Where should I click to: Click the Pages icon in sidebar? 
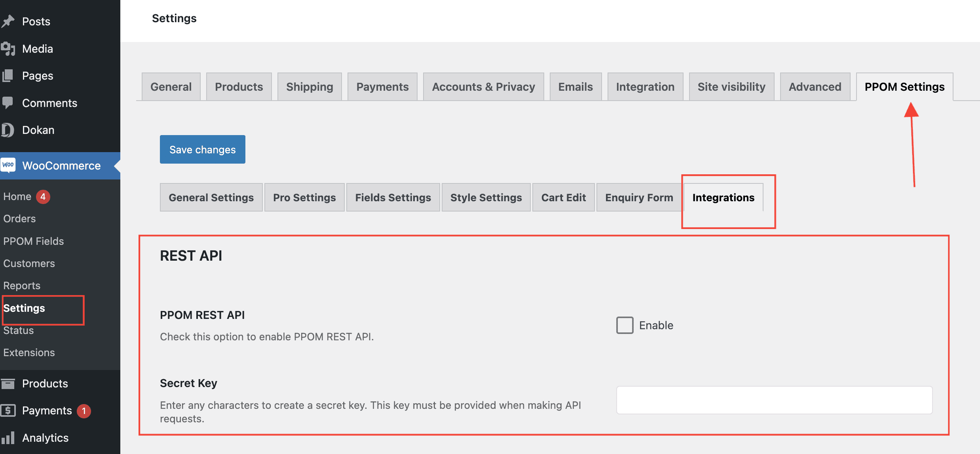[8, 76]
